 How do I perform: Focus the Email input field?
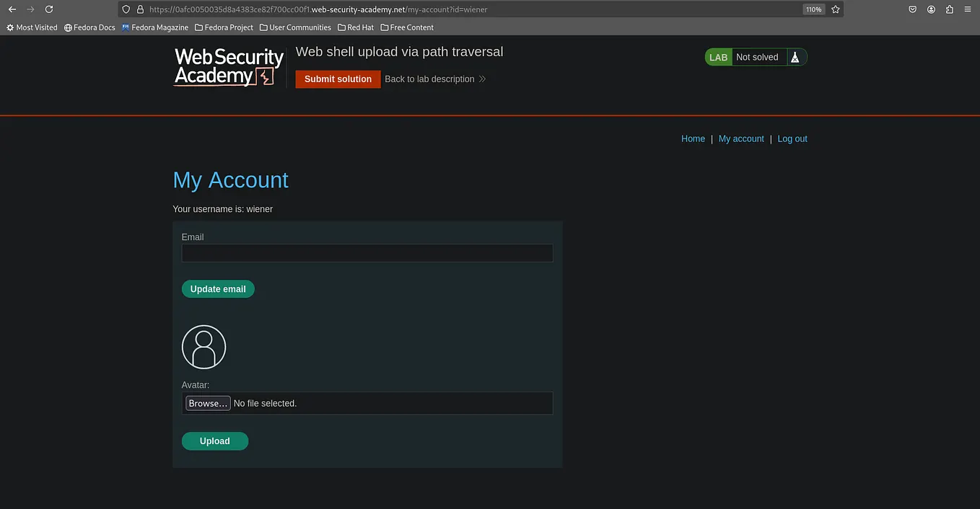pyautogui.click(x=367, y=253)
